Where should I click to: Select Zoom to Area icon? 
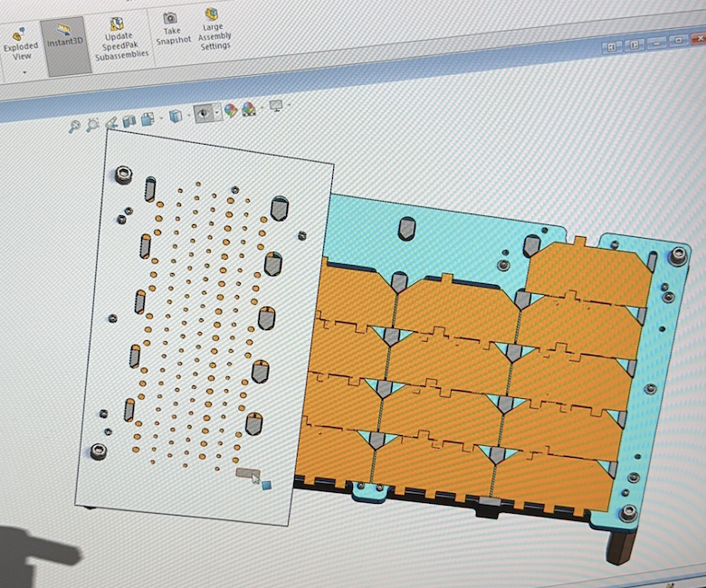92,125
